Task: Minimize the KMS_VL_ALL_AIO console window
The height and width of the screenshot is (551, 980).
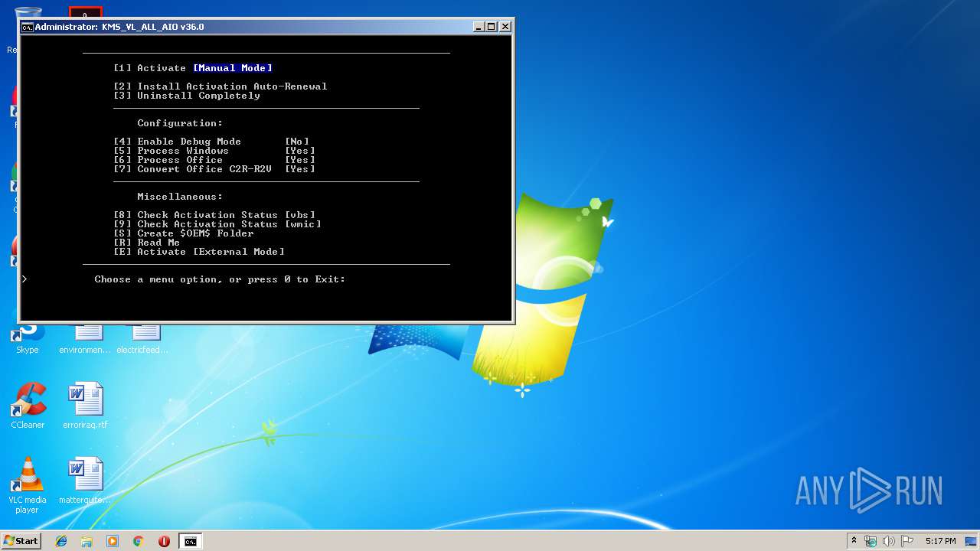Action: click(x=479, y=27)
